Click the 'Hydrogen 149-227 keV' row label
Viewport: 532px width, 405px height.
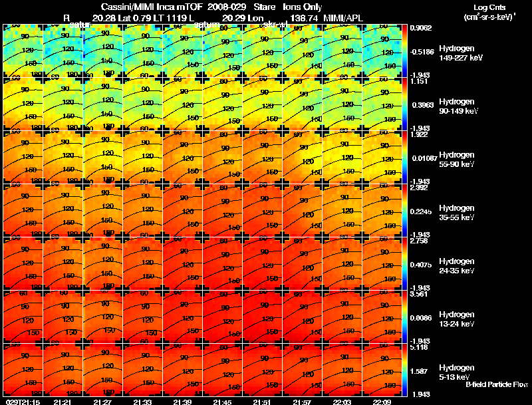coord(461,53)
